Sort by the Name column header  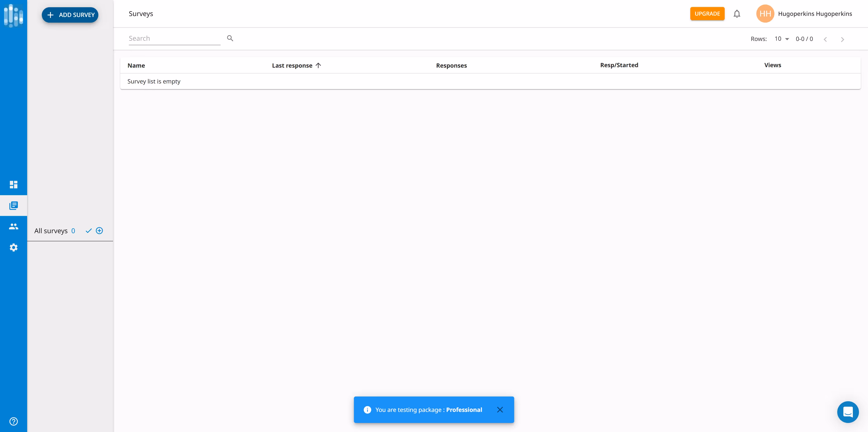click(x=136, y=65)
